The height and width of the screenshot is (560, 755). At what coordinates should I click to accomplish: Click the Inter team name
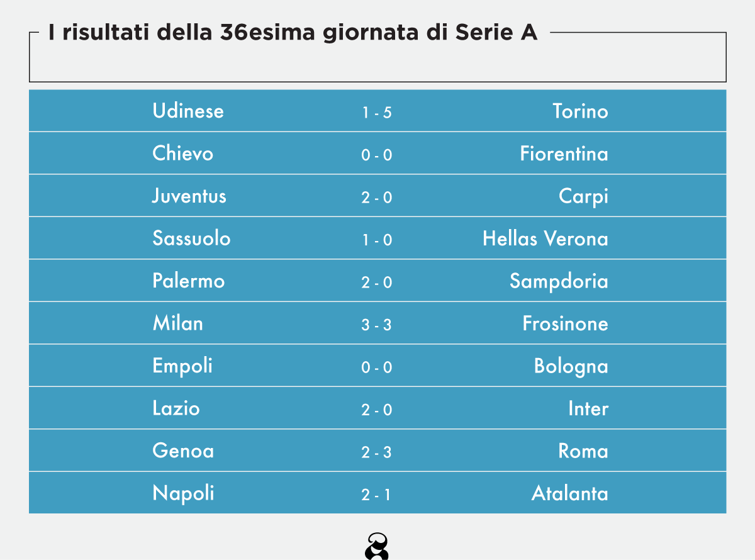(x=588, y=408)
